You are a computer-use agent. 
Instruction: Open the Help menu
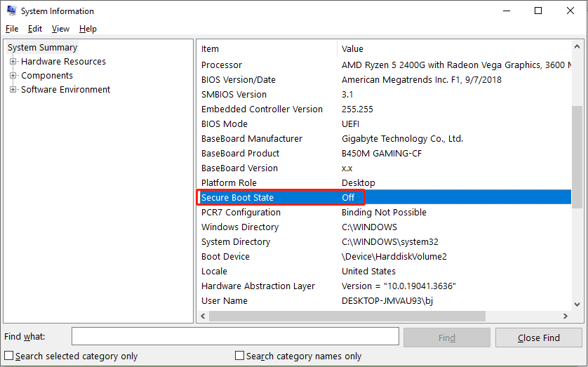pos(88,29)
